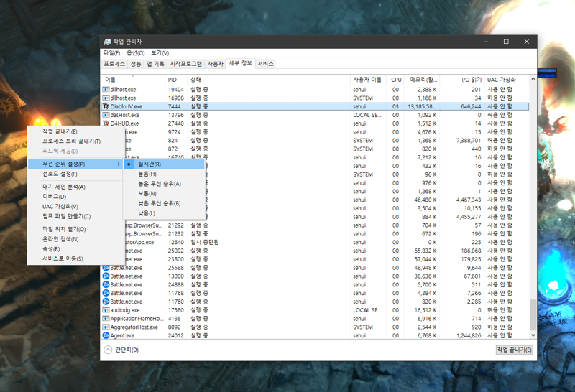
Task: Choose 대기 체인 분석(A) in context menu
Action: click(x=75, y=187)
